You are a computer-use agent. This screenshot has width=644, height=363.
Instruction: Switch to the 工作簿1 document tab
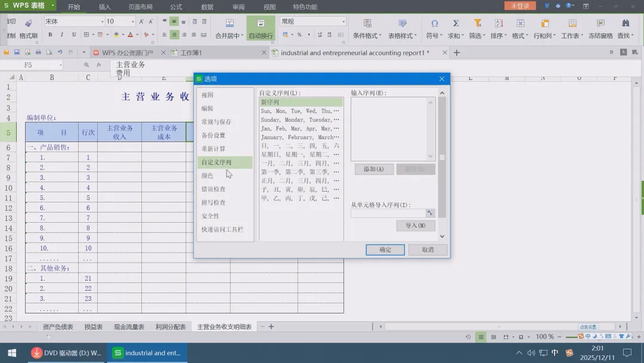coord(191,53)
